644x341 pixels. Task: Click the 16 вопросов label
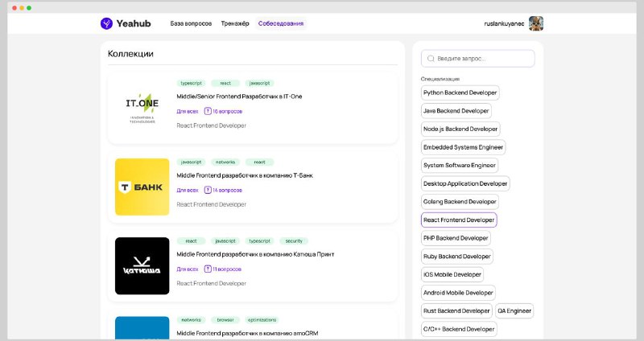(228, 111)
